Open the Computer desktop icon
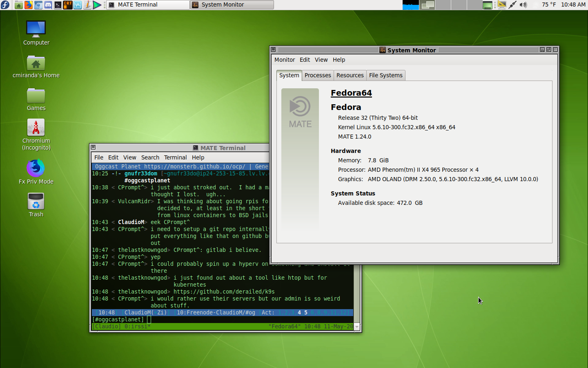This screenshot has width=588, height=368. coord(36,33)
